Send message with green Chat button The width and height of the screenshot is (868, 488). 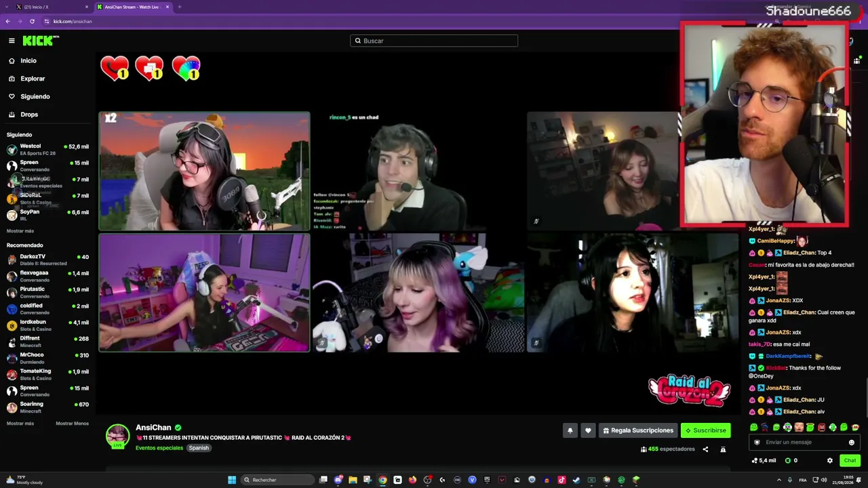(850, 461)
